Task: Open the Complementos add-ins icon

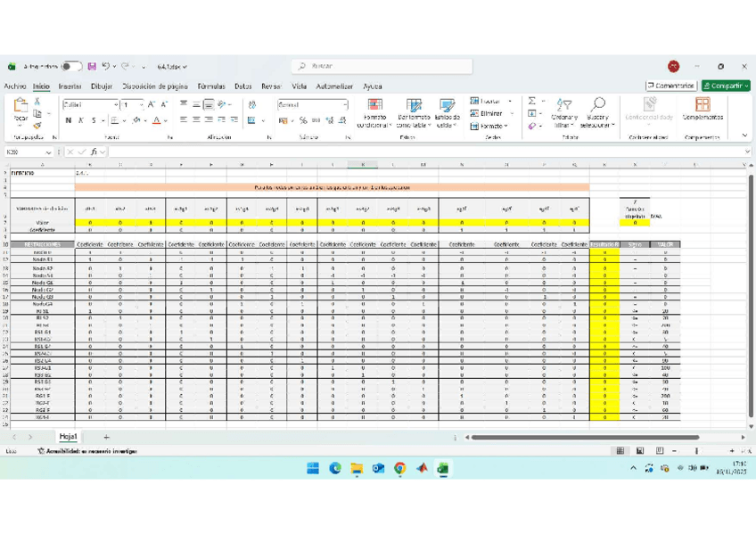Action: (703, 106)
